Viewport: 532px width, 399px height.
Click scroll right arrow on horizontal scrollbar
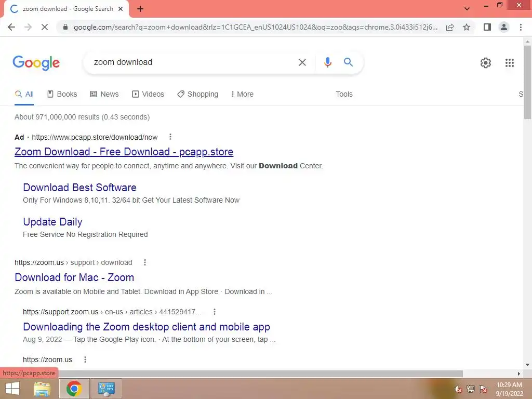[519, 374]
